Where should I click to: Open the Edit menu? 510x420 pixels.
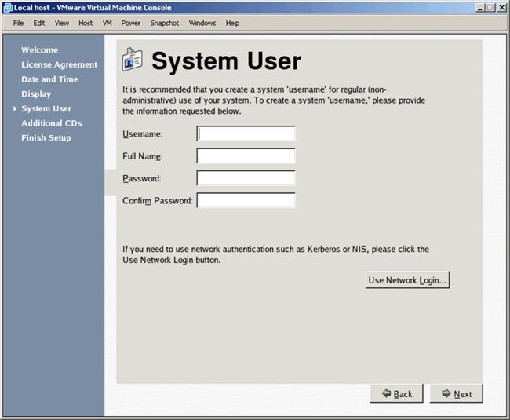click(39, 23)
